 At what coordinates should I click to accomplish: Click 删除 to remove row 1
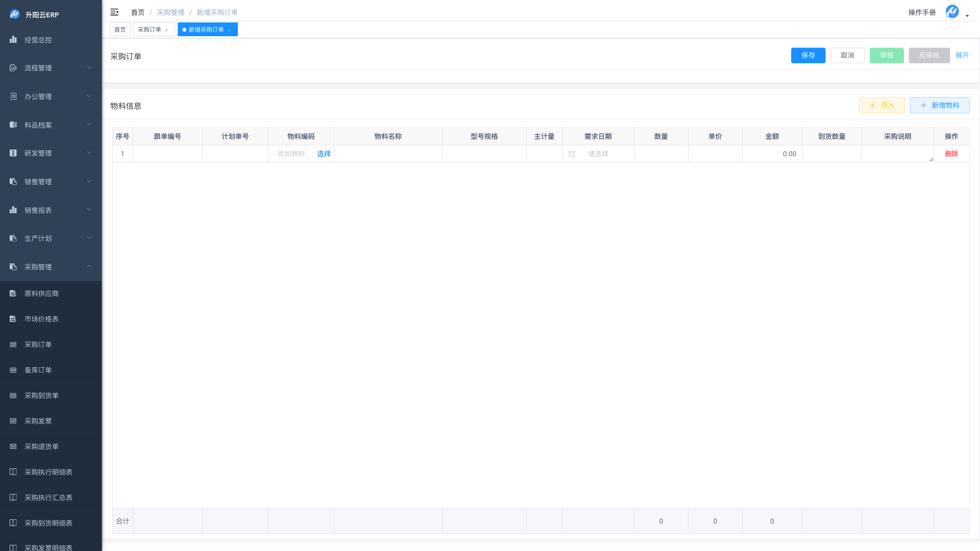tap(951, 154)
